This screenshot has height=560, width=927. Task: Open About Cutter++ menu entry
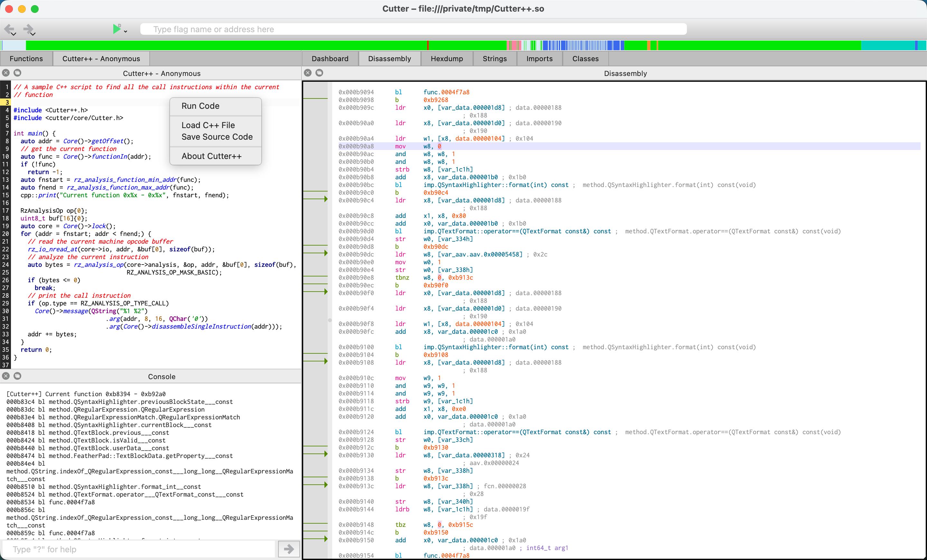[216, 156]
